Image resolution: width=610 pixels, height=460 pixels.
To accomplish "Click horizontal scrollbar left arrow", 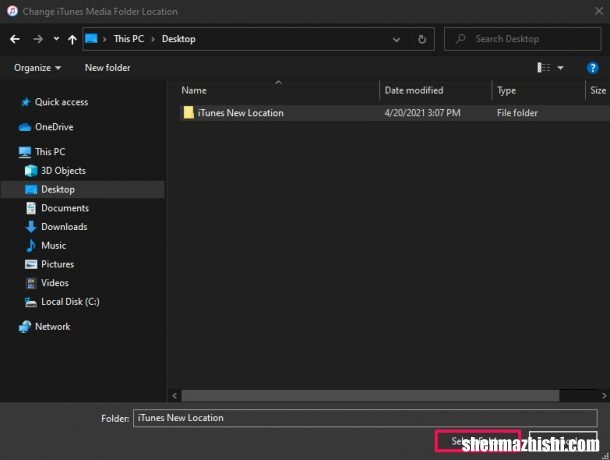I will point(175,396).
